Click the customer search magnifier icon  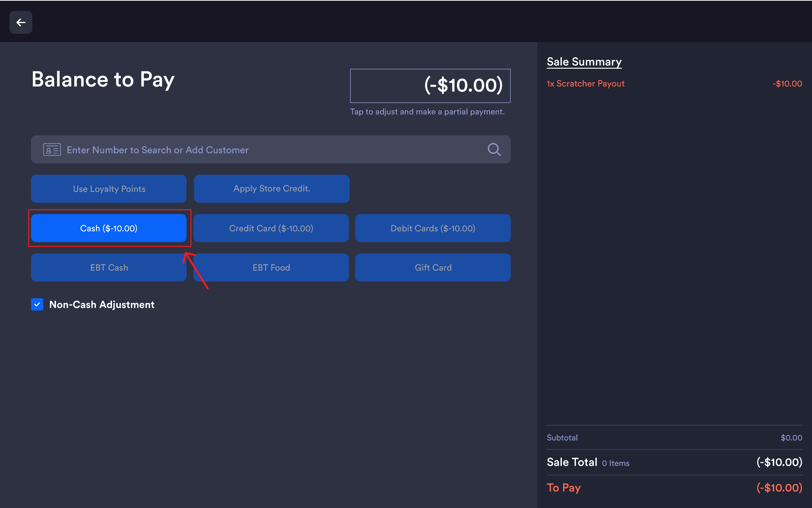[x=494, y=149]
